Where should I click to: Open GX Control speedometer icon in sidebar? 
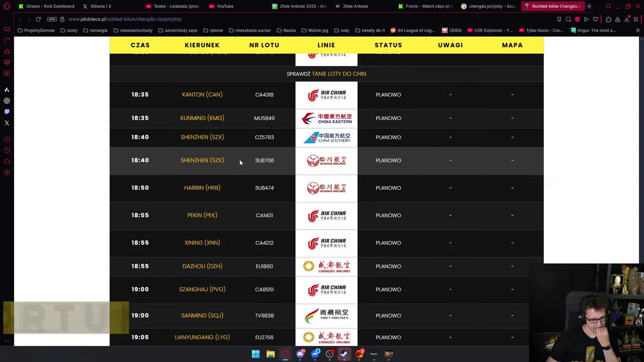pos(7,40)
